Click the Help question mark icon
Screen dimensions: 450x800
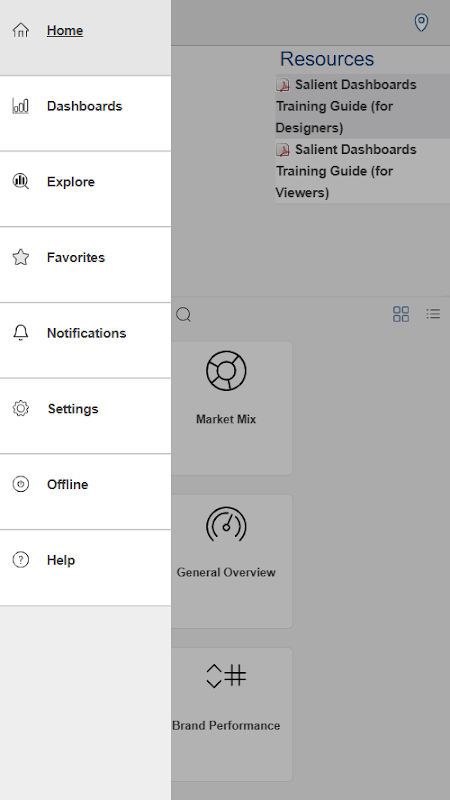click(20, 560)
